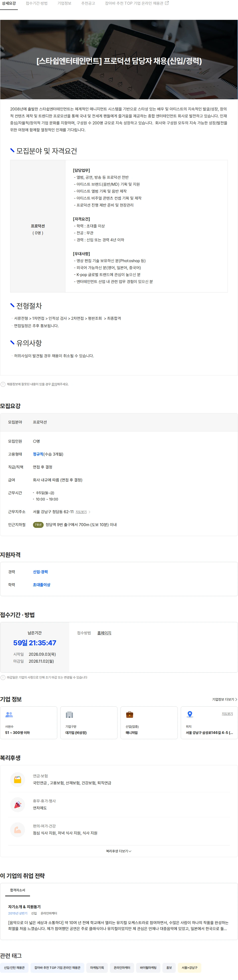
Task: Click 시작일 2026.09.03(목) date
Action: tap(42, 654)
